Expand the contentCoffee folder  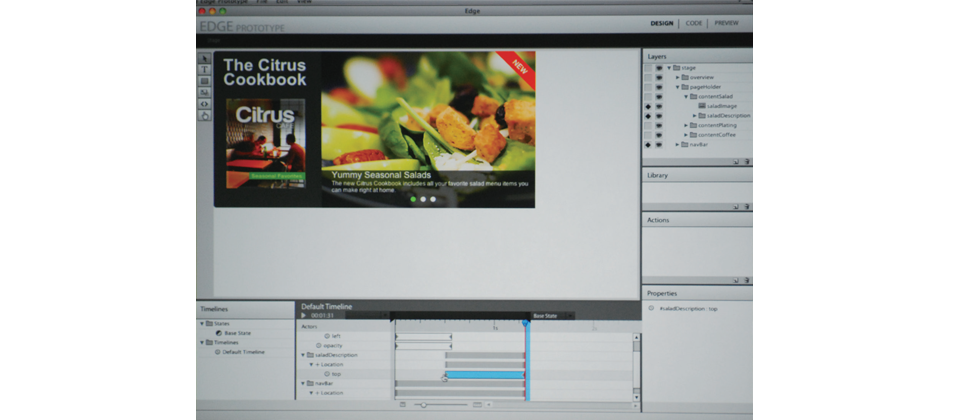click(686, 135)
